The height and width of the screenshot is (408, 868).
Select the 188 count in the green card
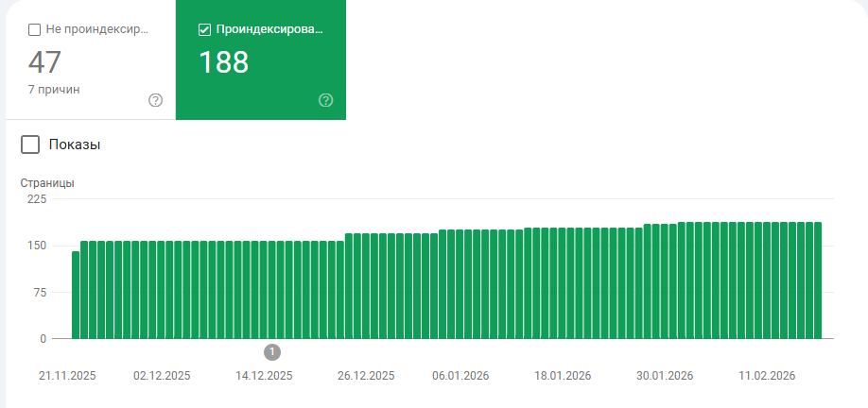[x=223, y=62]
